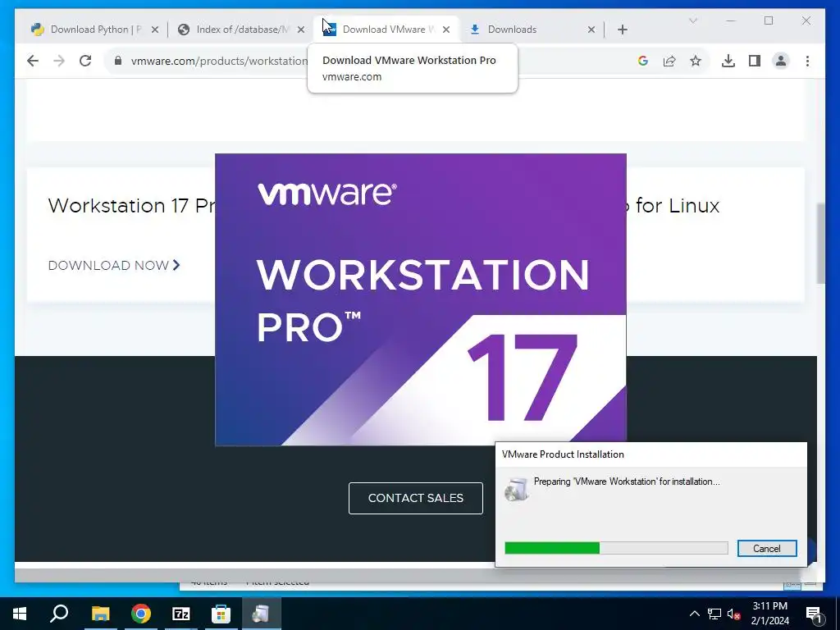Toggle the Chrome side panel

[x=755, y=61]
